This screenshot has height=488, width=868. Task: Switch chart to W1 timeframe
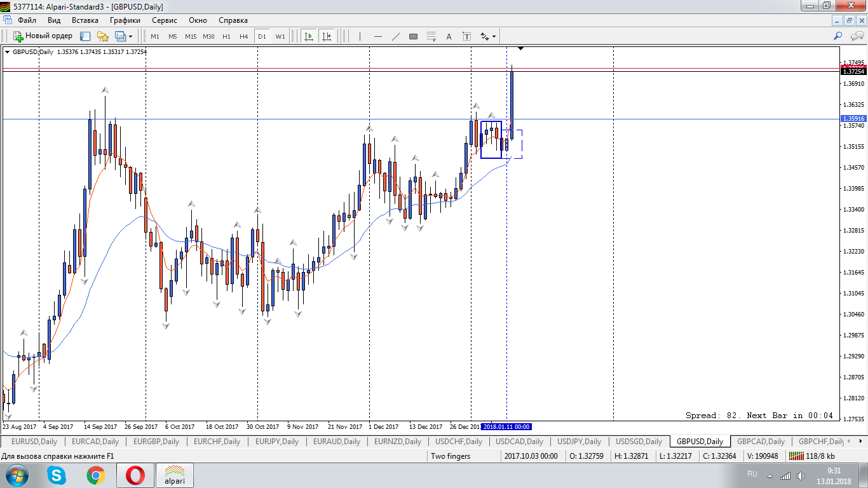(280, 37)
